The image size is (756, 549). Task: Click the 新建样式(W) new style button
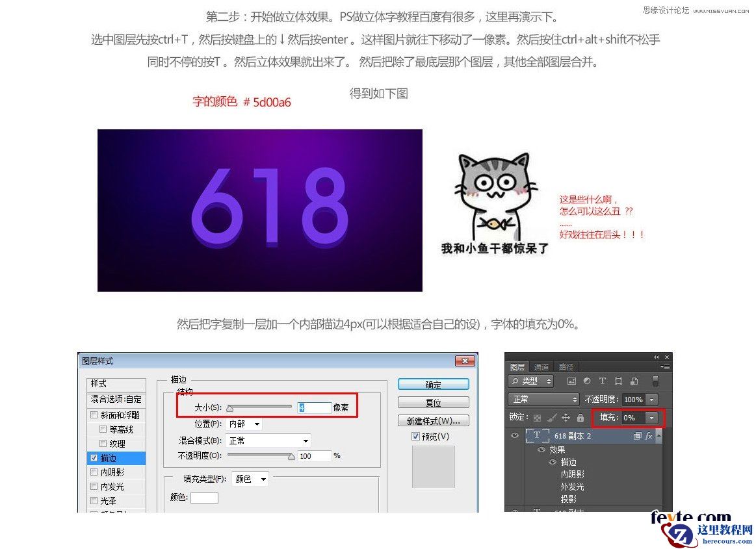coord(433,420)
